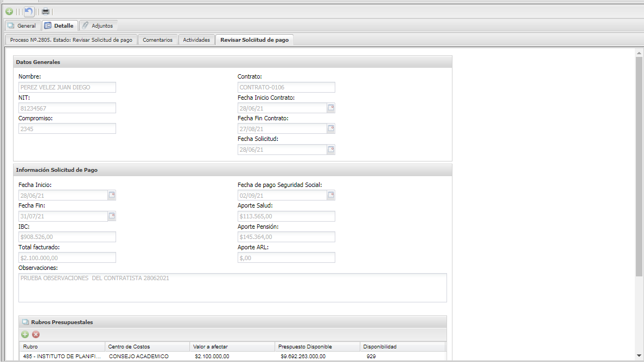Add a new rubro with green plus icon
The width and height of the screenshot is (644, 362).
click(25, 334)
